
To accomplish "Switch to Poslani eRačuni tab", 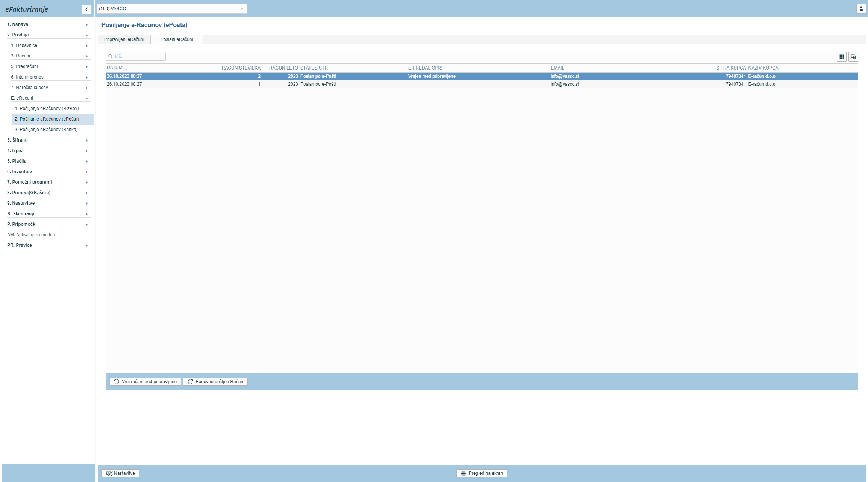I will click(177, 39).
